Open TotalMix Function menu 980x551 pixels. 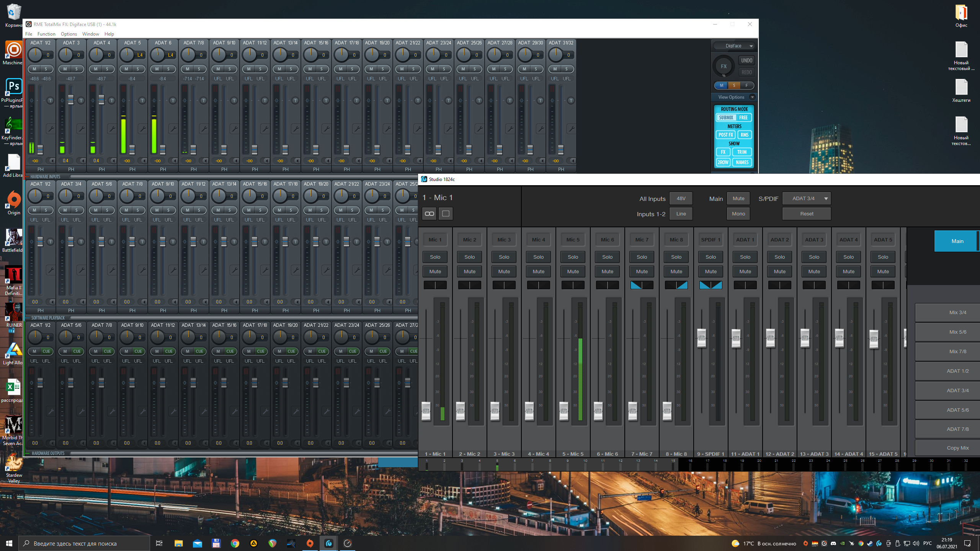pos(46,34)
